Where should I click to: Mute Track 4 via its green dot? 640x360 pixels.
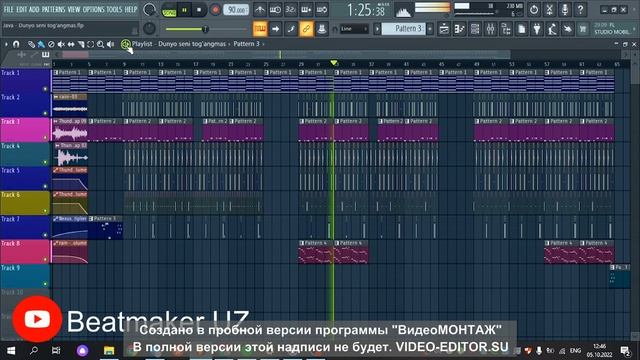(45, 162)
